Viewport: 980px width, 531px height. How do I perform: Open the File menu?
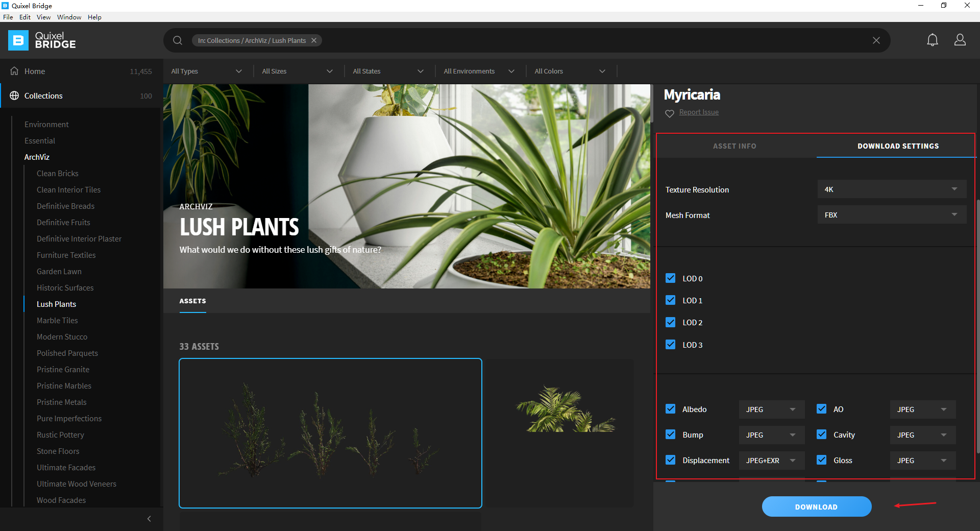tap(8, 17)
